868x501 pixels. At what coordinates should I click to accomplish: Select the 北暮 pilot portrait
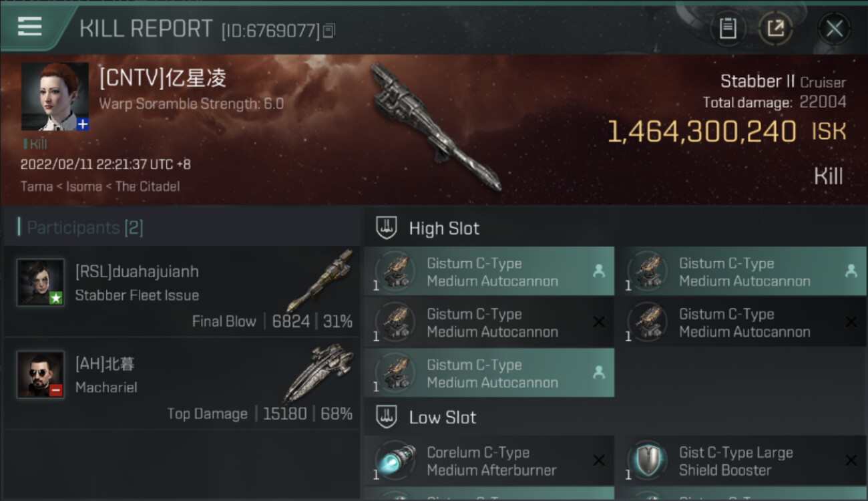tap(41, 375)
